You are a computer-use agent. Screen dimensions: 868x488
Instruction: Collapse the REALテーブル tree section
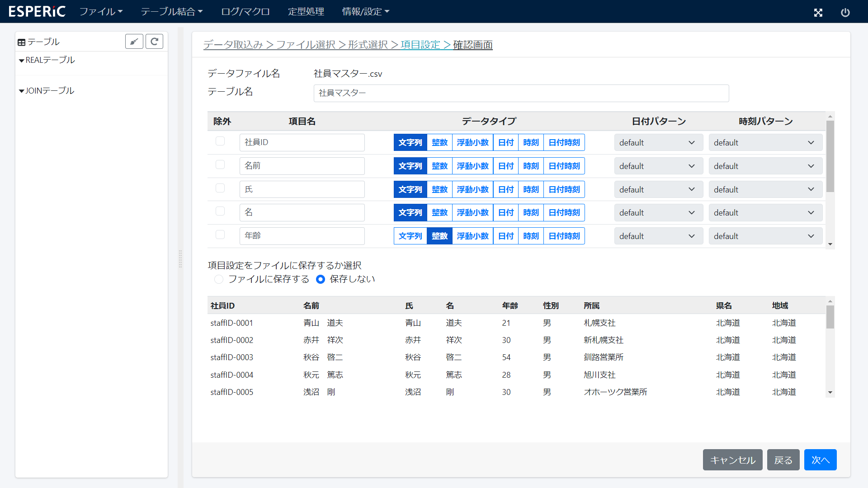[x=21, y=60]
